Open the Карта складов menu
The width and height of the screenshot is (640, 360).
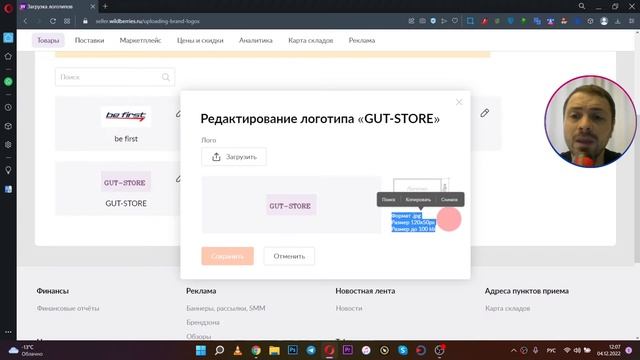pyautogui.click(x=311, y=40)
